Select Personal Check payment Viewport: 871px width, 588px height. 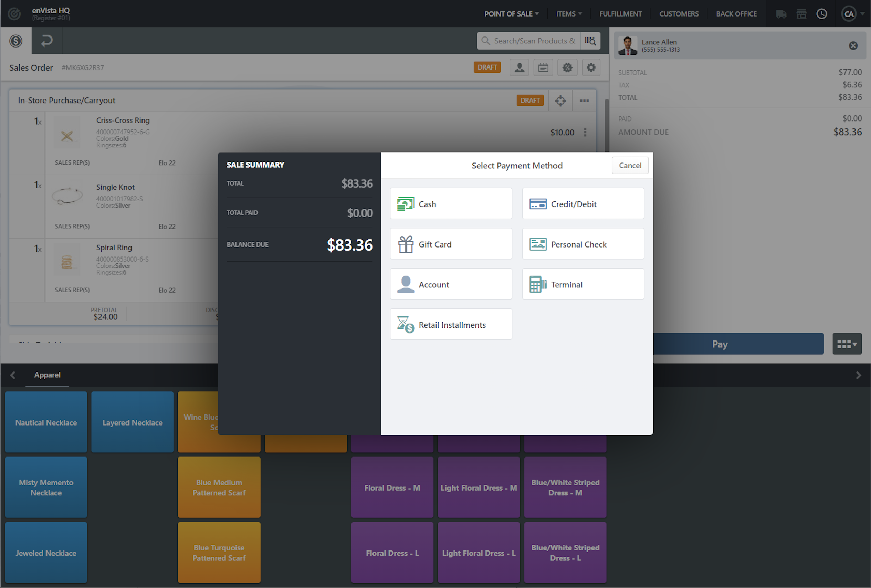583,244
